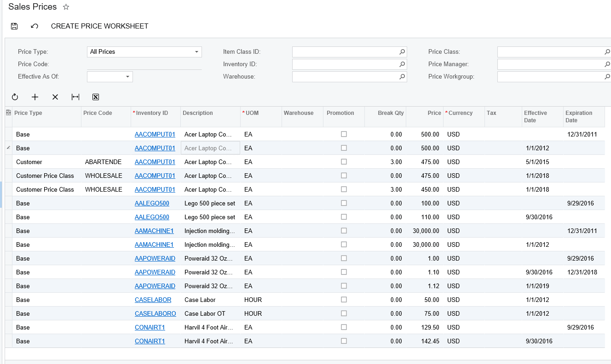The width and height of the screenshot is (611, 364).
Task: Toggle Promotion checkbox for Lego 110.00 row
Action: point(344,217)
